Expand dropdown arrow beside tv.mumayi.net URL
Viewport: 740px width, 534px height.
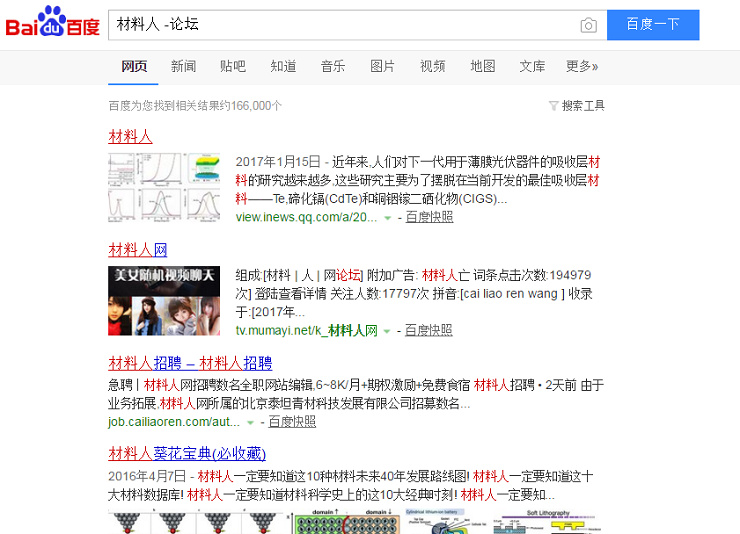[x=387, y=331]
